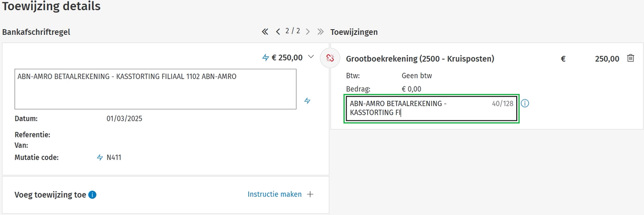The image size is (644, 215).
Task: Click the mutation code N411
Action: [x=114, y=157]
